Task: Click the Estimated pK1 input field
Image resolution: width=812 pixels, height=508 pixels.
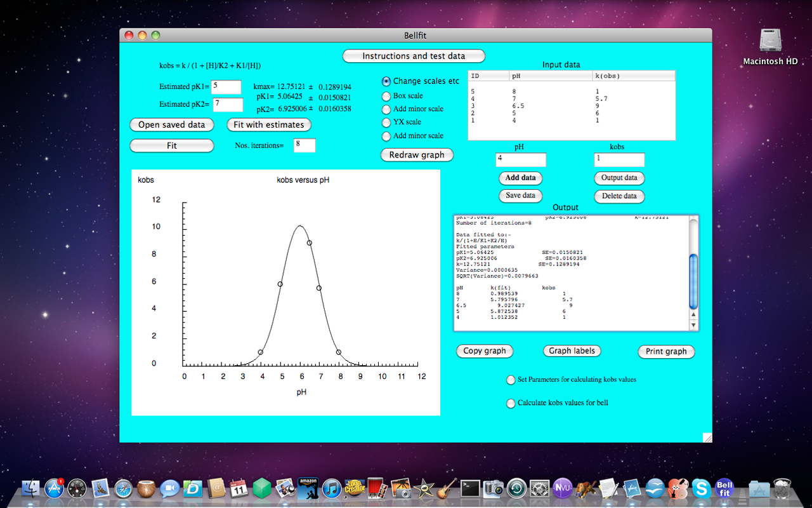Action: pos(226,87)
